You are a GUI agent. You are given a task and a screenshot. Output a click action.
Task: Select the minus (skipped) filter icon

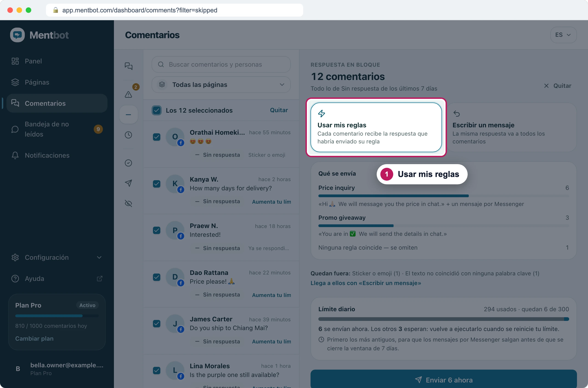(x=128, y=114)
